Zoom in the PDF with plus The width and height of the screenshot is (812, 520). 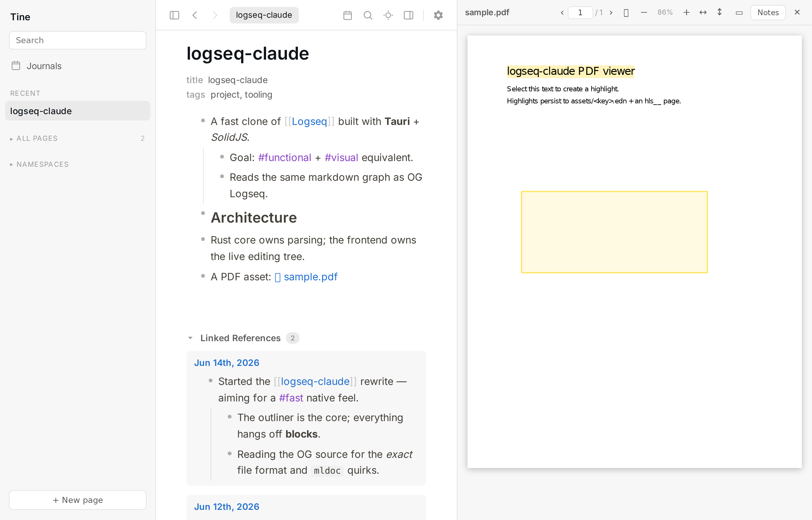pyautogui.click(x=686, y=12)
